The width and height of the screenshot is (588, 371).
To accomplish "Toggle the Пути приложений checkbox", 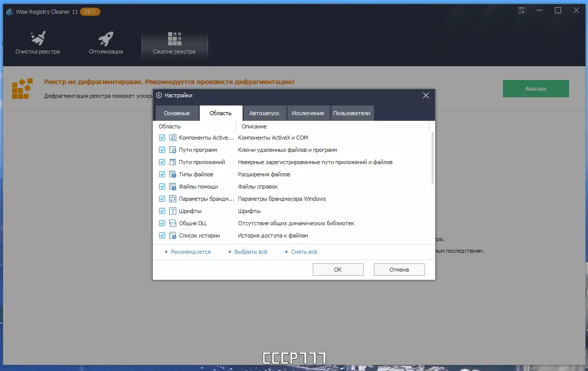I will coord(162,162).
